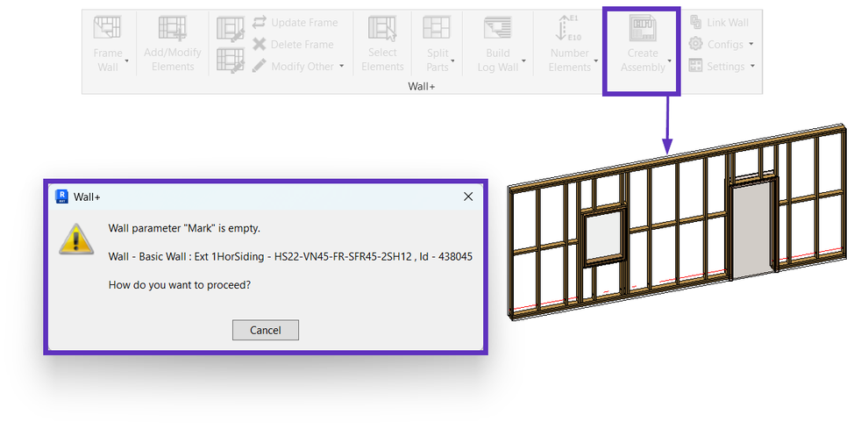868x429 pixels.
Task: Click the Configs gear icon
Action: pos(695,44)
